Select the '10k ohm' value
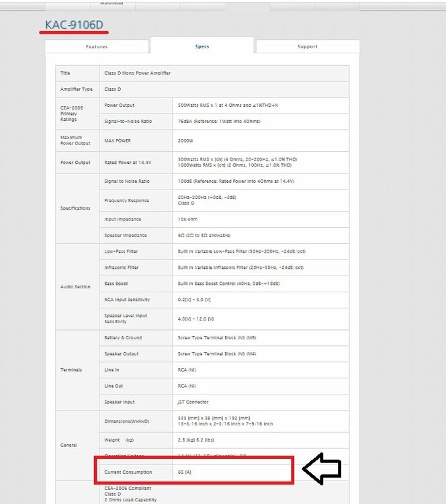The image size is (446, 504). coord(187,219)
